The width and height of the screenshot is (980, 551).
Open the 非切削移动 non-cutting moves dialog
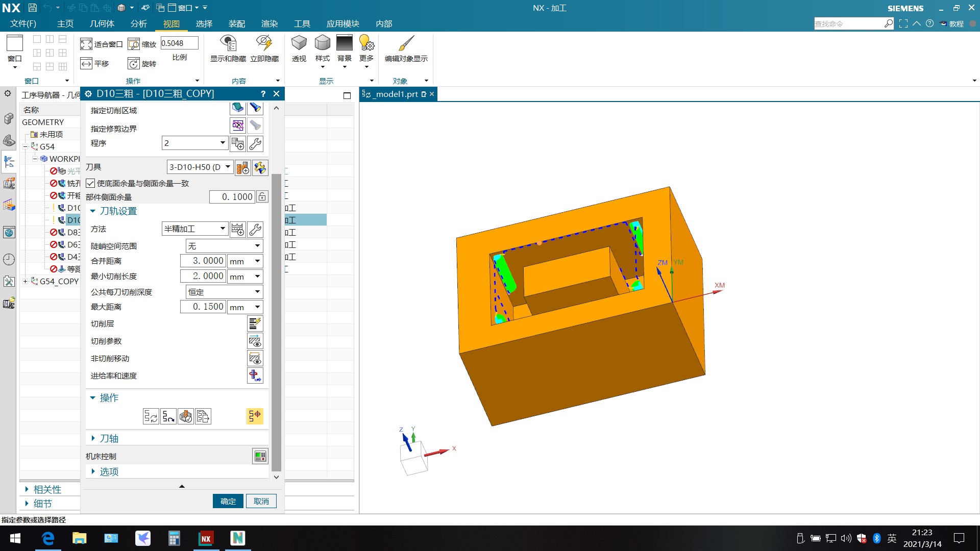[x=255, y=358]
